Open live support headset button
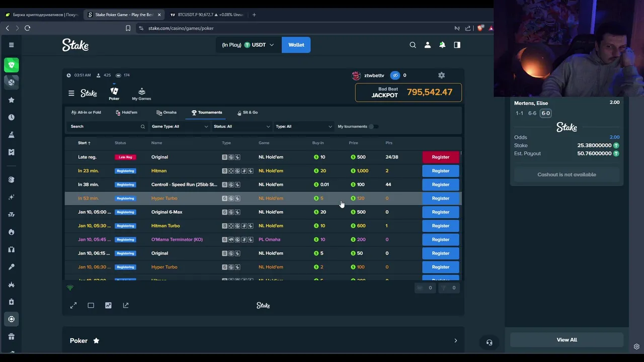This screenshot has width=644, height=362. click(x=489, y=342)
